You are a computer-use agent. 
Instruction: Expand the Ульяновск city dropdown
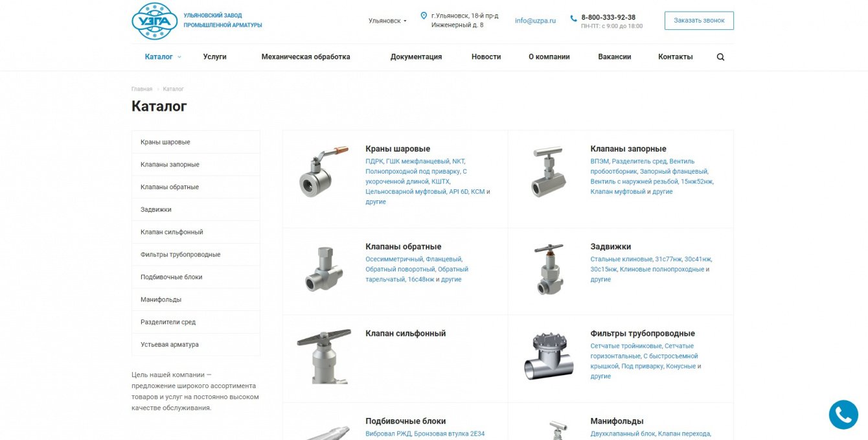point(387,21)
